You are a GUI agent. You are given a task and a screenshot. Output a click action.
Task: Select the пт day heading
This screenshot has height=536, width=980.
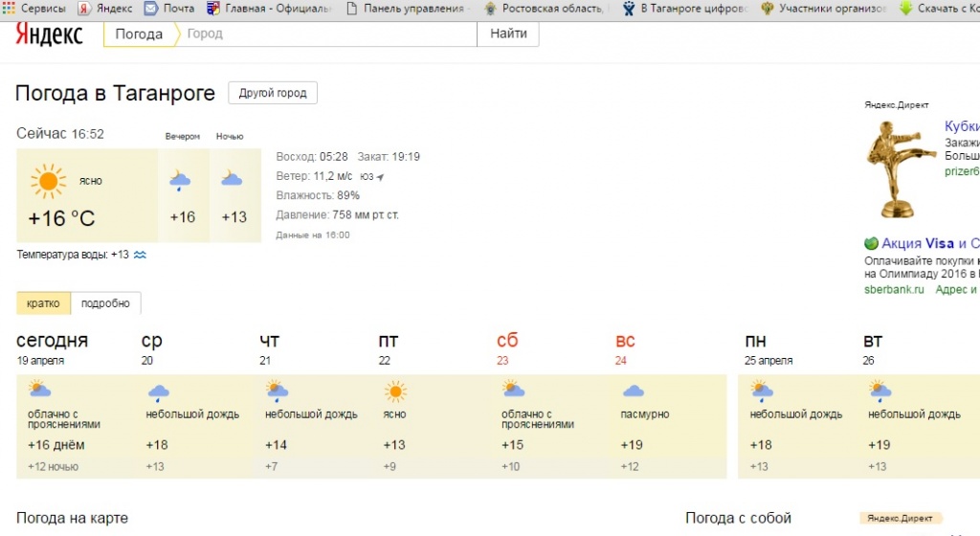point(389,341)
